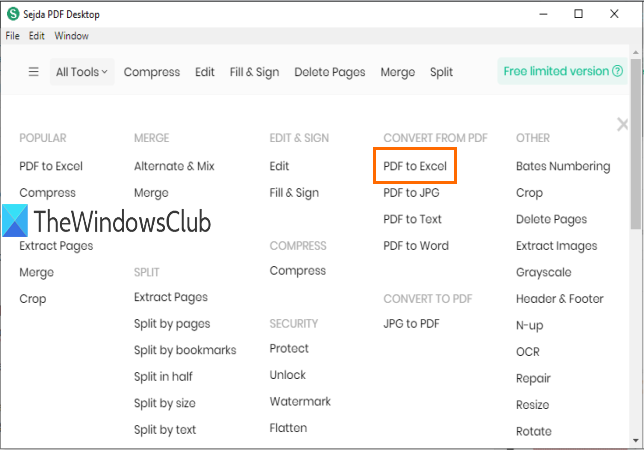Open the File menu
The height and width of the screenshot is (450, 644).
pyautogui.click(x=12, y=36)
